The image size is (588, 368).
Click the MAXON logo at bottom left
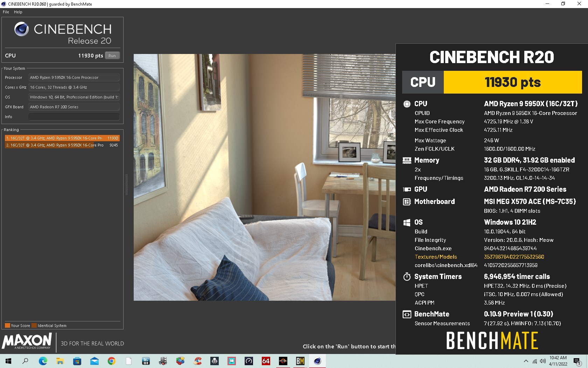pos(27,341)
